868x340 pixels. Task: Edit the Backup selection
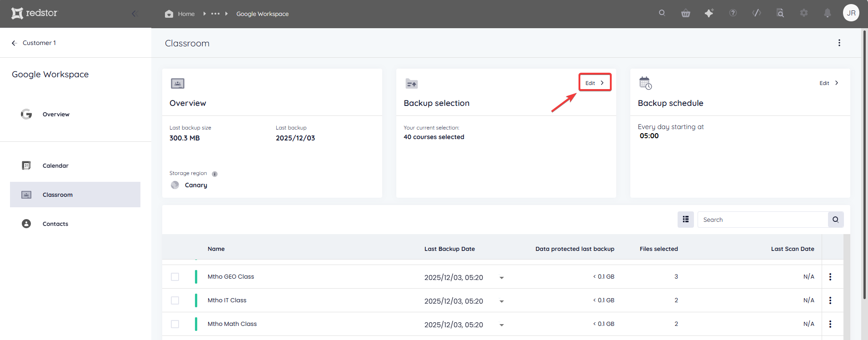595,83
